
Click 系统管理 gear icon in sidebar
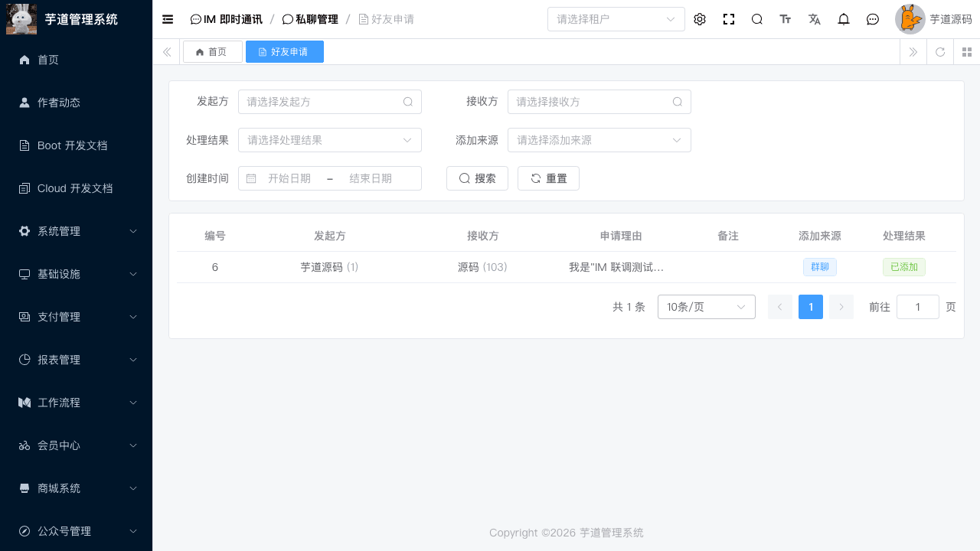tap(24, 231)
